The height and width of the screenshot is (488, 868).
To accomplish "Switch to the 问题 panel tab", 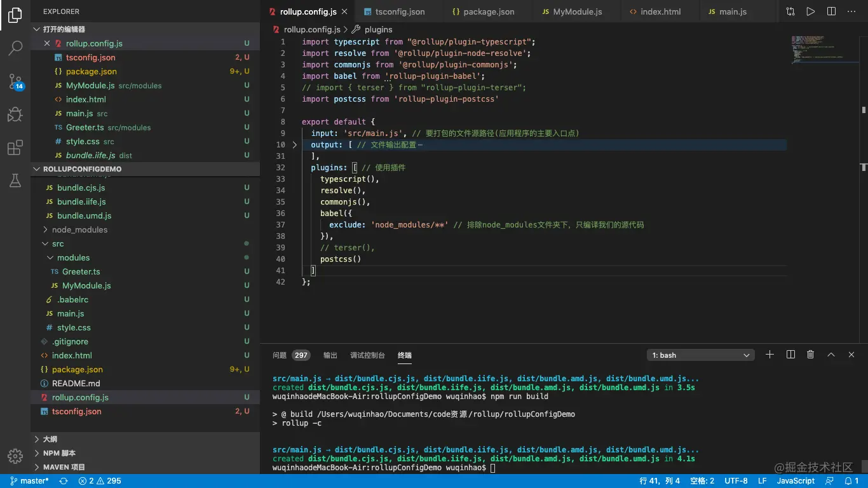I will (280, 355).
